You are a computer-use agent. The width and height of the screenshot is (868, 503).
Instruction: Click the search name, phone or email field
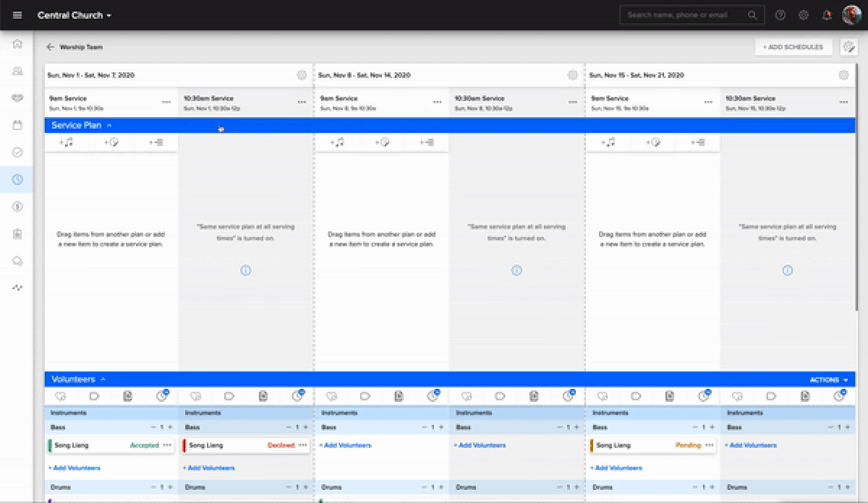687,14
